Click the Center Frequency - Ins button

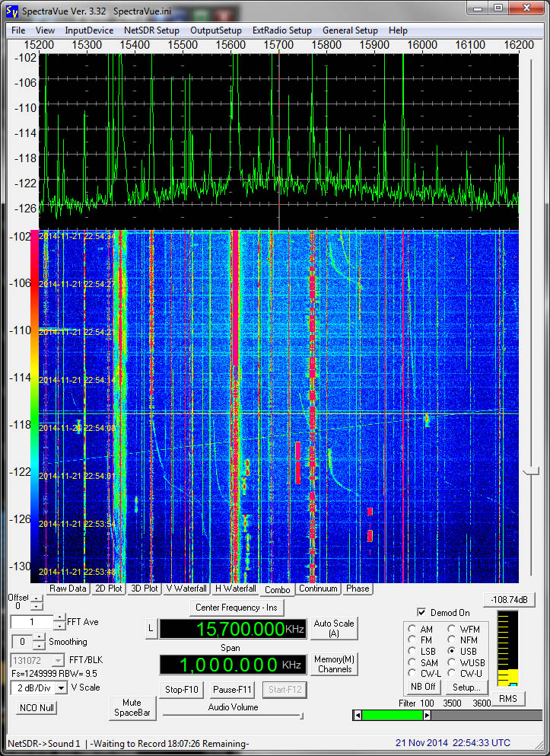click(x=237, y=608)
